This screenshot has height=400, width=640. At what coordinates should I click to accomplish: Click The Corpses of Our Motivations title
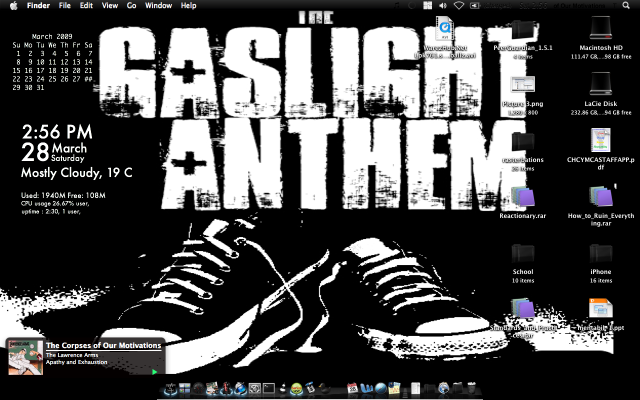pos(104,345)
